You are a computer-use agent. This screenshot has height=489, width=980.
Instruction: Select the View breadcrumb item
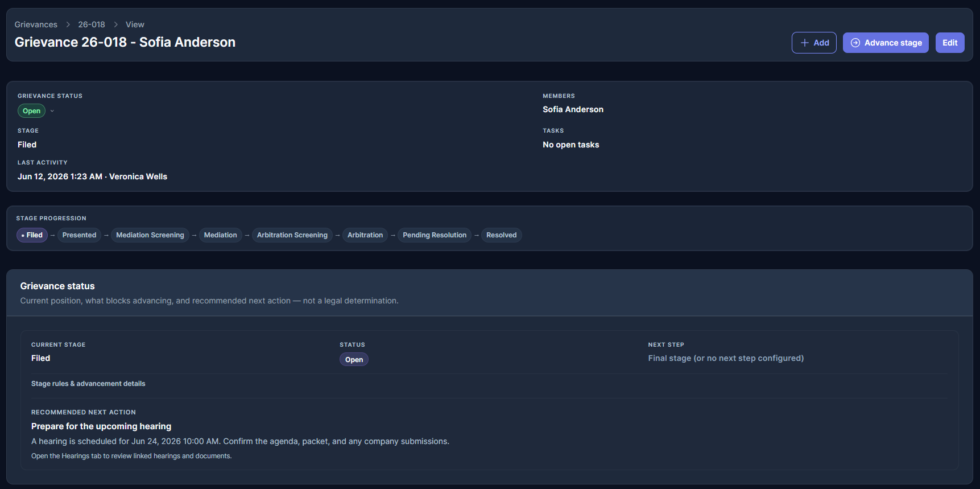[135, 24]
